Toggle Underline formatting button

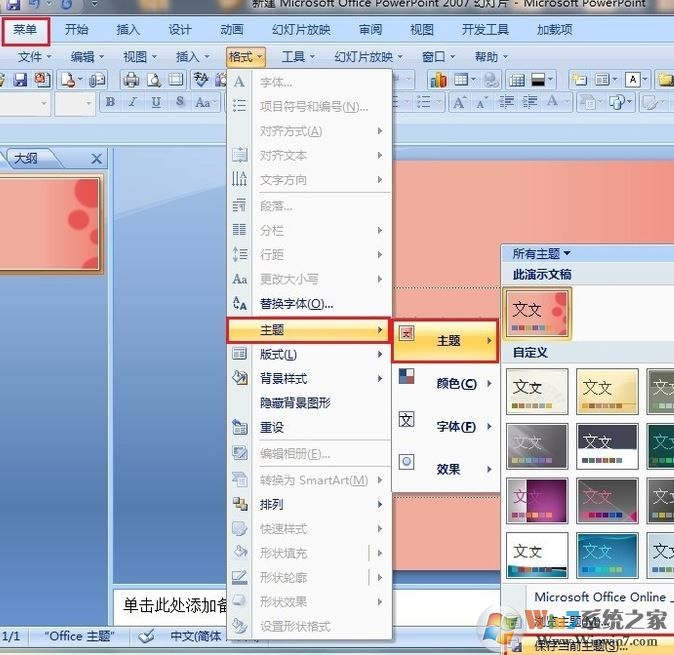(156, 102)
